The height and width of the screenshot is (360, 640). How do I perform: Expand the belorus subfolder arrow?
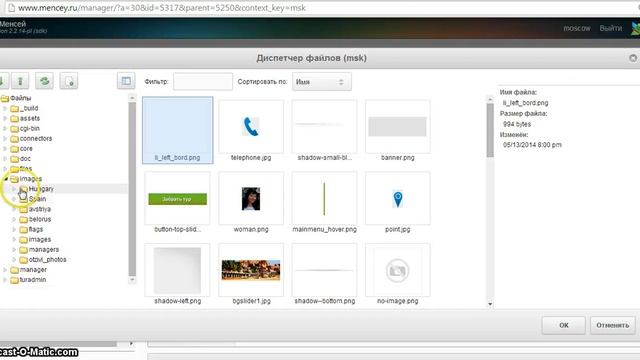[14, 219]
